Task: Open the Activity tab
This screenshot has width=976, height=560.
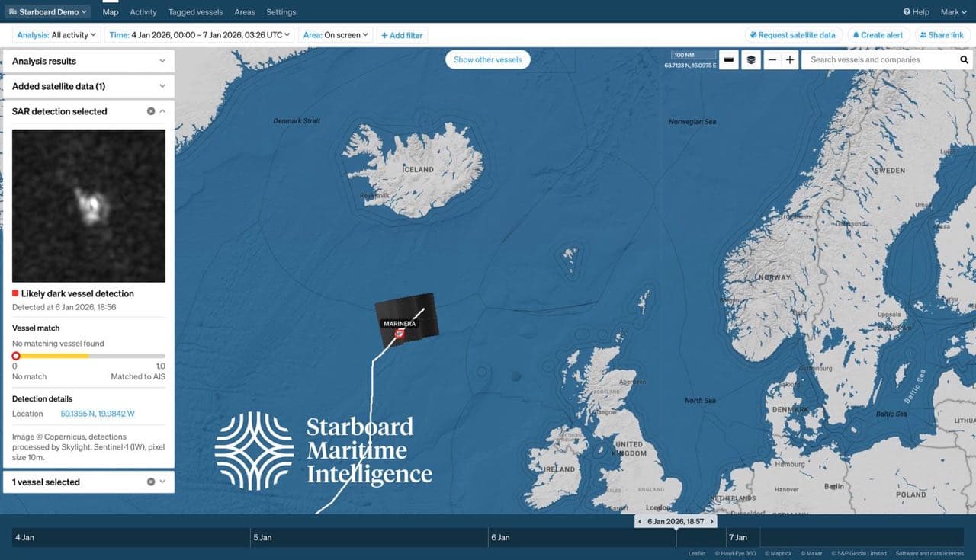Action: 143,12
